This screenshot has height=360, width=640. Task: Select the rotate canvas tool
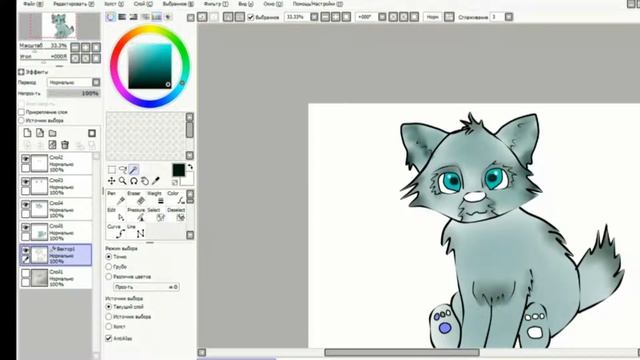point(133,181)
